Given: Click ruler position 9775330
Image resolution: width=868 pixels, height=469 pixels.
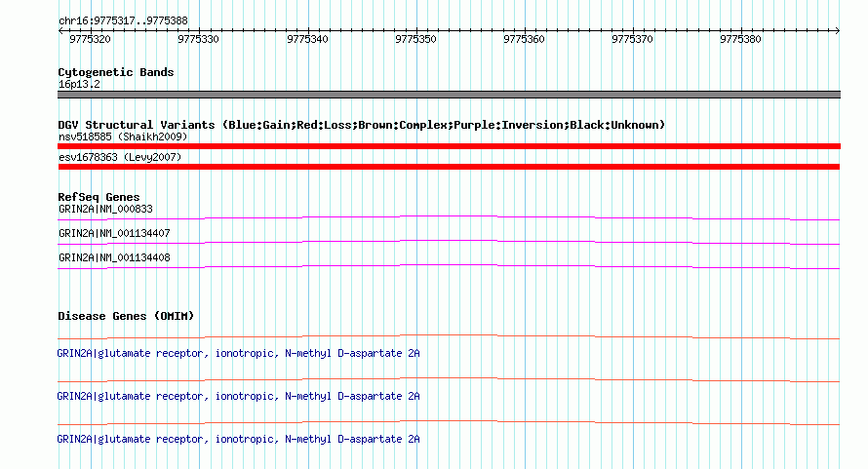Looking at the screenshot, I should (198, 39).
